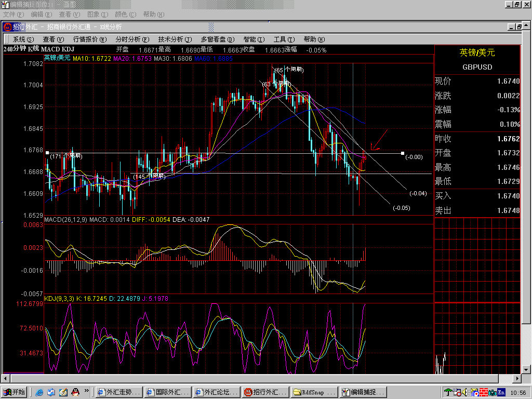
Task: Click the Outlook Express quick launch icon
Action: (51, 392)
